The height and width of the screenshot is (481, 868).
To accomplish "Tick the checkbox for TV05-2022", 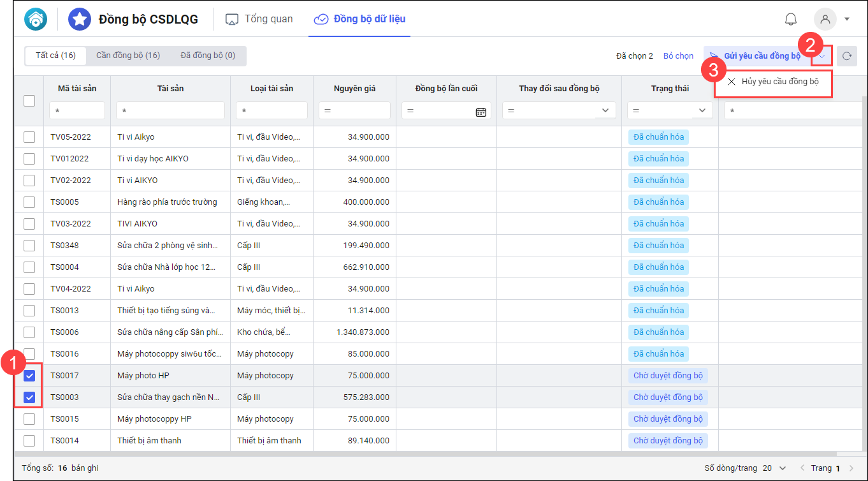I will (x=29, y=137).
